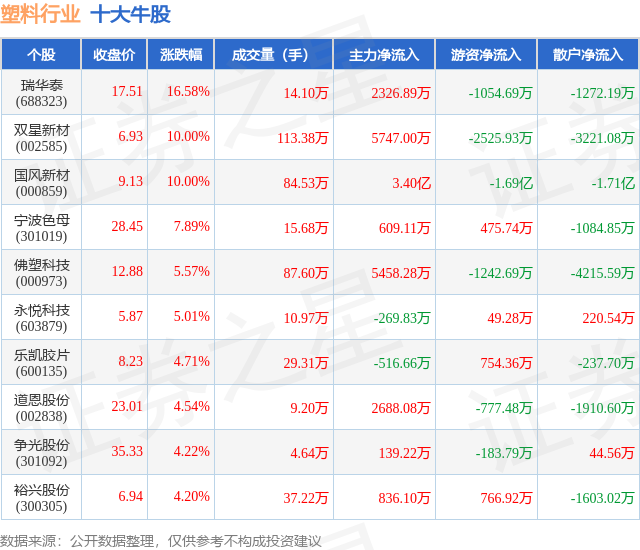Click the 个股 column header

[41, 55]
